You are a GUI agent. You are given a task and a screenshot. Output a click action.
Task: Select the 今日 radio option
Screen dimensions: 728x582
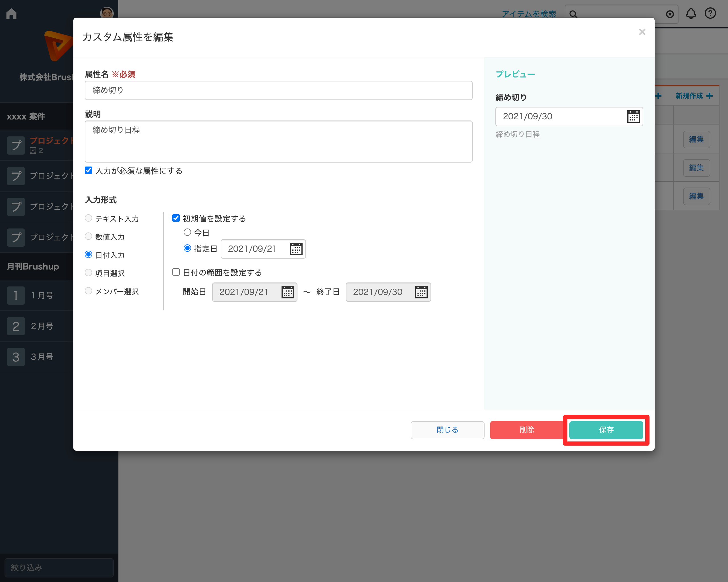coord(187,232)
